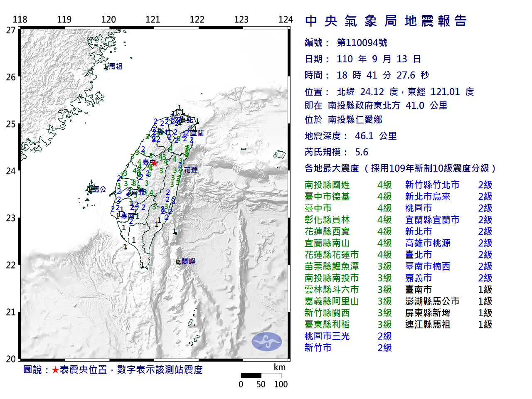Viewport: 532px width, 399px height.
Task: Click the intensity row 南投縣國姓 4級
Action: tap(348, 185)
